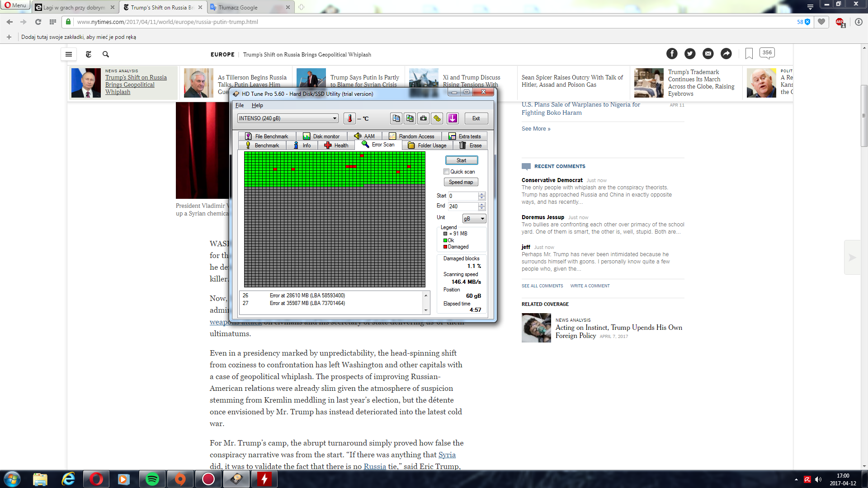Click WRITE A COMMENT link

[590, 286]
